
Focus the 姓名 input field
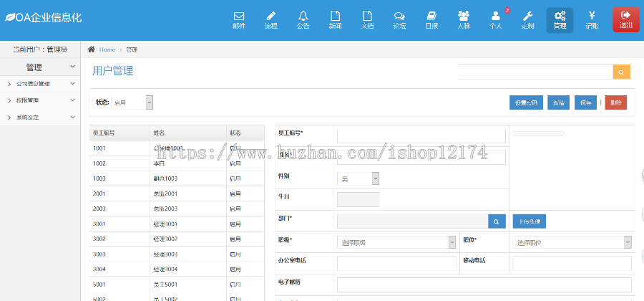click(421, 157)
